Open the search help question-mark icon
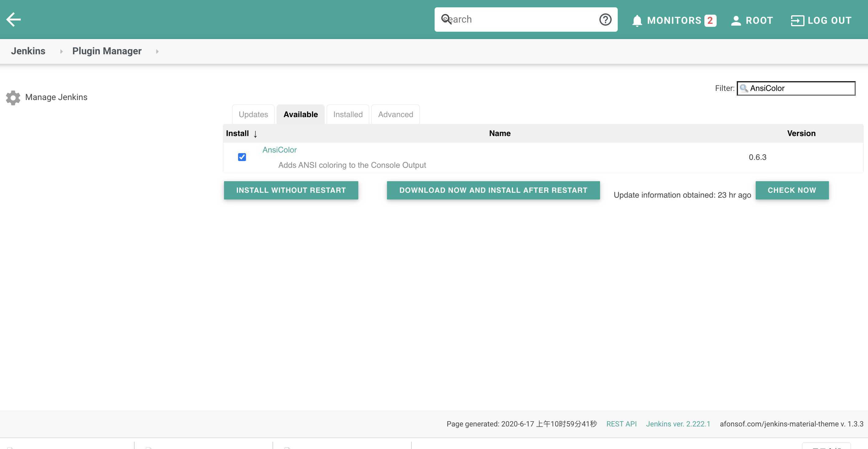Image resolution: width=868 pixels, height=449 pixels. point(605,20)
